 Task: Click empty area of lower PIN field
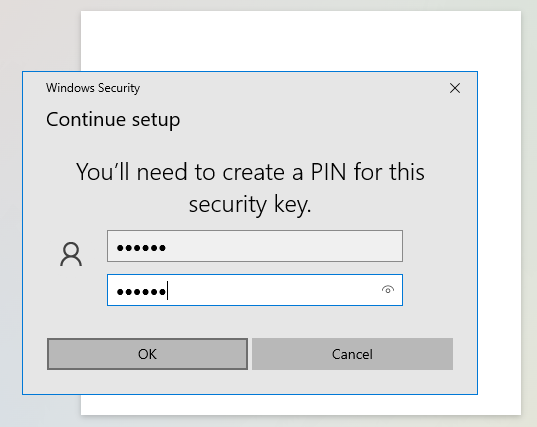274,290
